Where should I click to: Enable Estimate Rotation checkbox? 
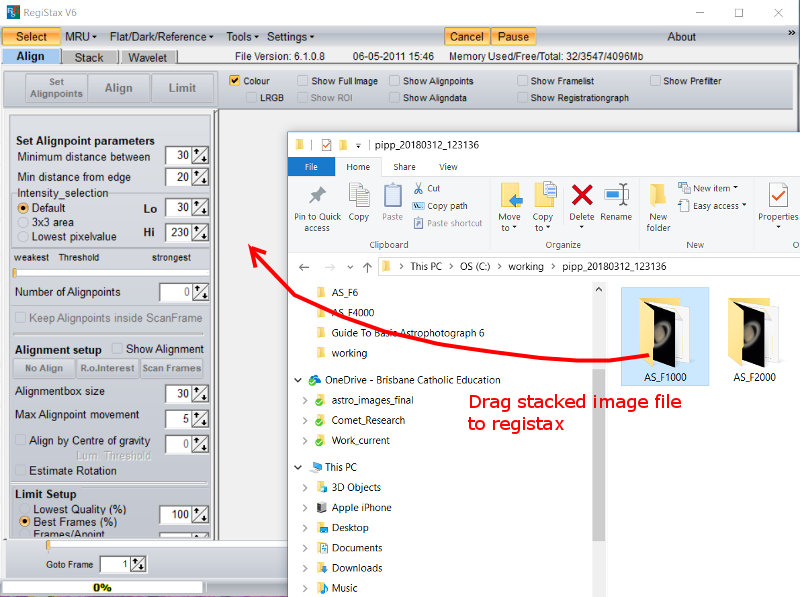click(x=20, y=470)
